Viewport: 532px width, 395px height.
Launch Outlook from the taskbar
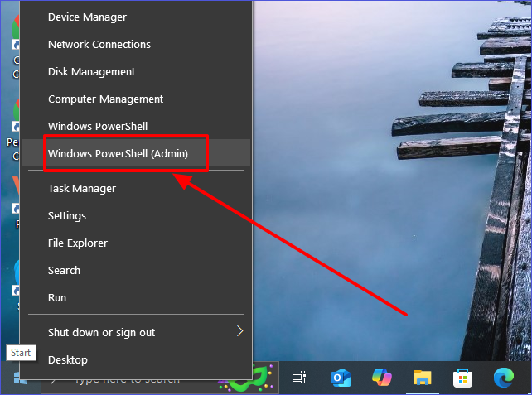(x=341, y=378)
